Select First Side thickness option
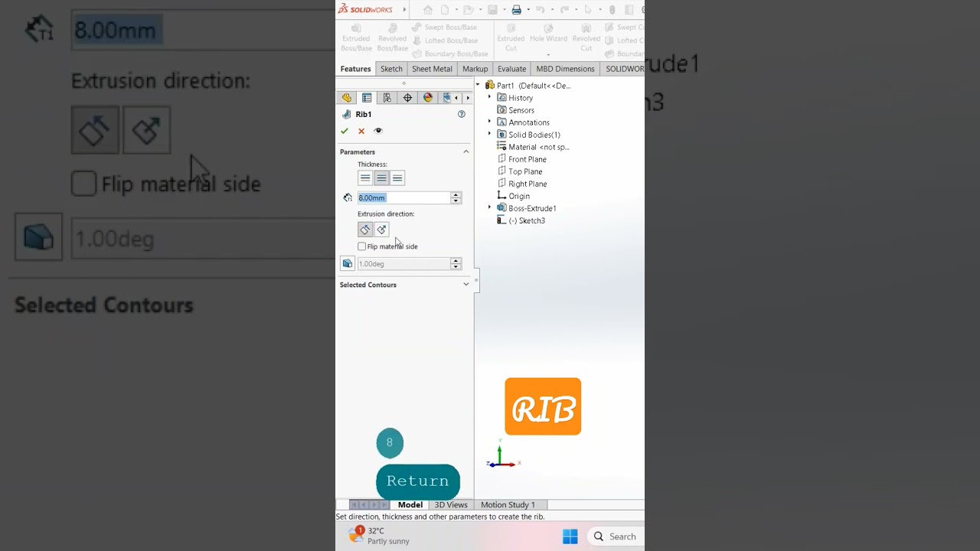This screenshot has width=980, height=551. click(365, 178)
